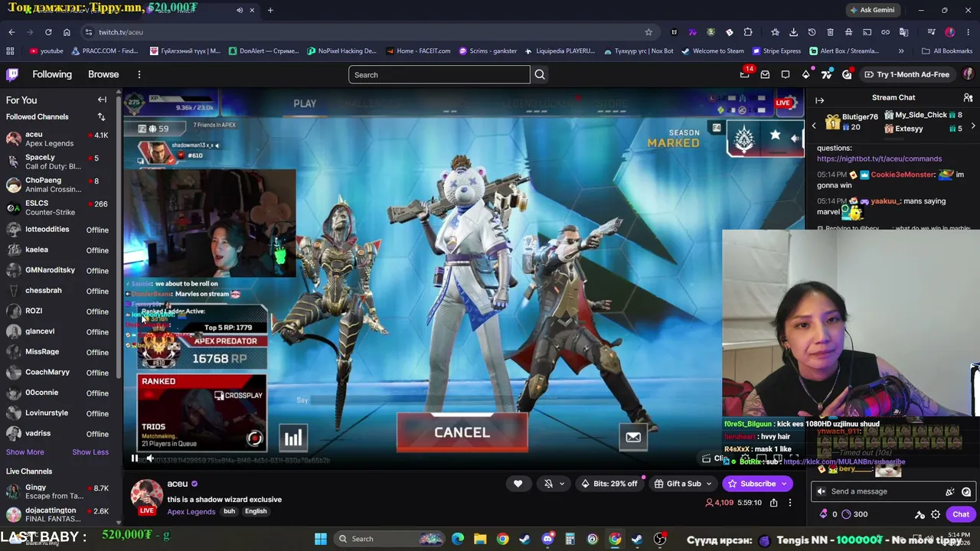This screenshot has height=551, width=980.
Task: Expand the Gift a Sub dropdown
Action: tap(709, 484)
